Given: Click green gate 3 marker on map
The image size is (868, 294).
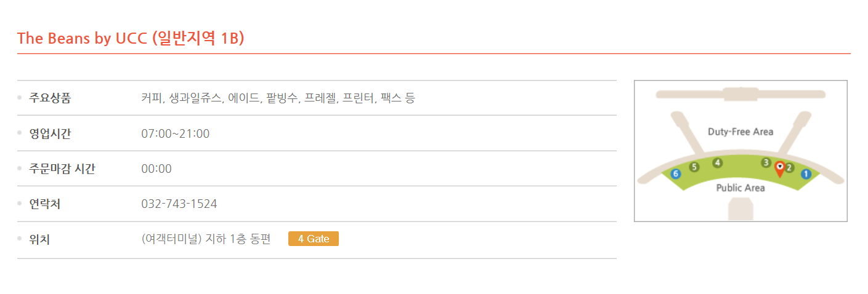Looking at the screenshot, I should point(766,162).
